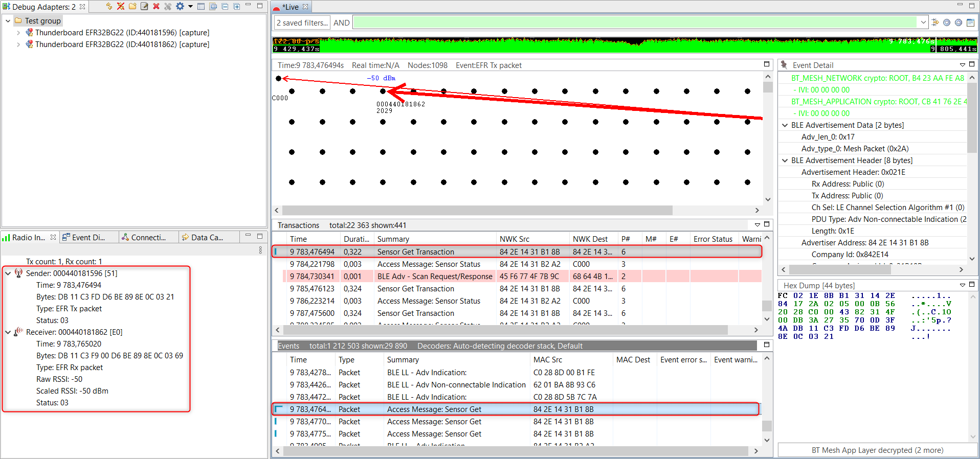Click the Events list horizontal scrollbar
Viewport: 980px width, 459px height.
[x=515, y=451]
